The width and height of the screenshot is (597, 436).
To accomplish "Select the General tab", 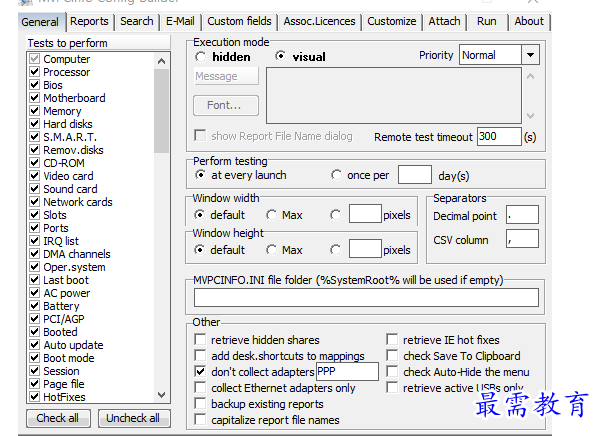I will tap(40, 22).
